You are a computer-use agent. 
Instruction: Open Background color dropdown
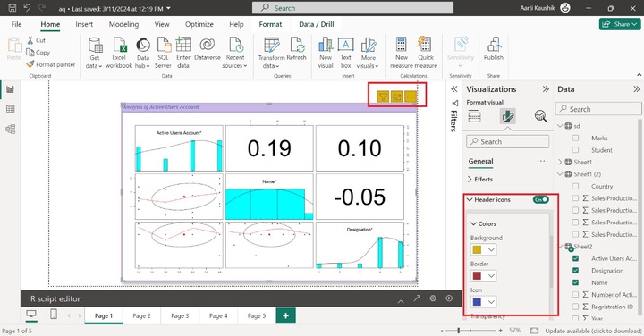click(x=483, y=249)
